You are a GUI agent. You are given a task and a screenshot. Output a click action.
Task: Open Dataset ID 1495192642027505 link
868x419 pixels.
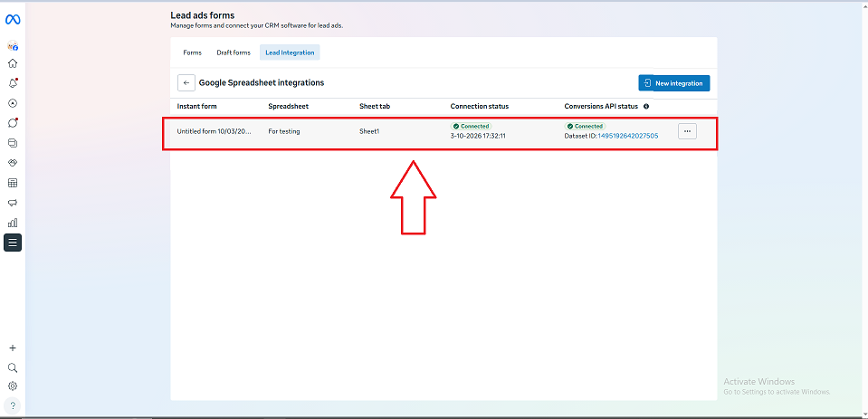(627, 136)
